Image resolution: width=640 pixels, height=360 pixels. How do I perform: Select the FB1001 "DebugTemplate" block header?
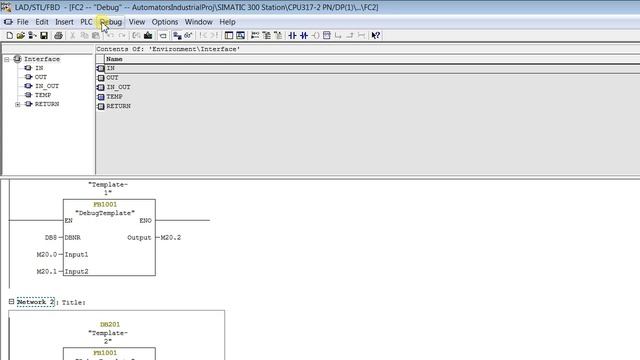[105, 209]
